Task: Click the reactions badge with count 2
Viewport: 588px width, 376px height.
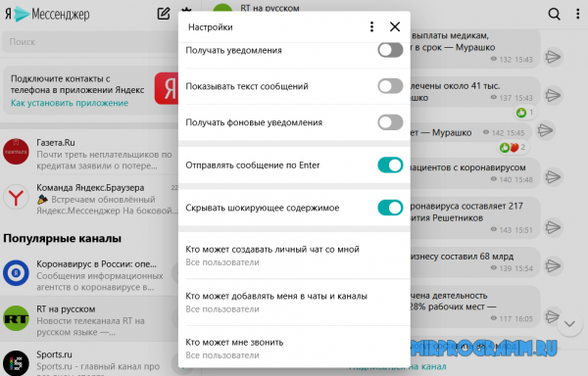Action: tap(513, 148)
